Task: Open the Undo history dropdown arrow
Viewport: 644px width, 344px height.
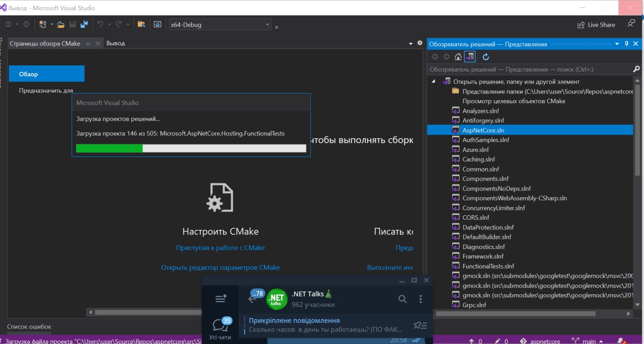Action: coord(109,25)
